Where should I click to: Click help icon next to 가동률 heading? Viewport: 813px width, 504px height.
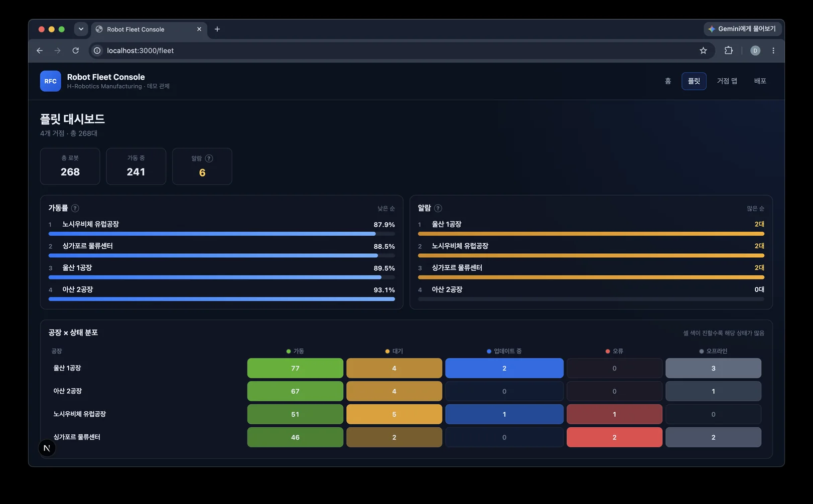pos(75,208)
